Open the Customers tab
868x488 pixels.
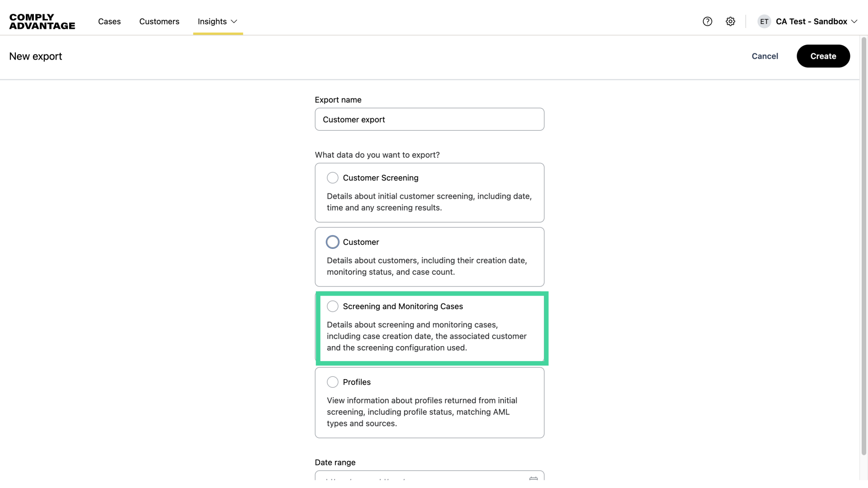(x=159, y=21)
